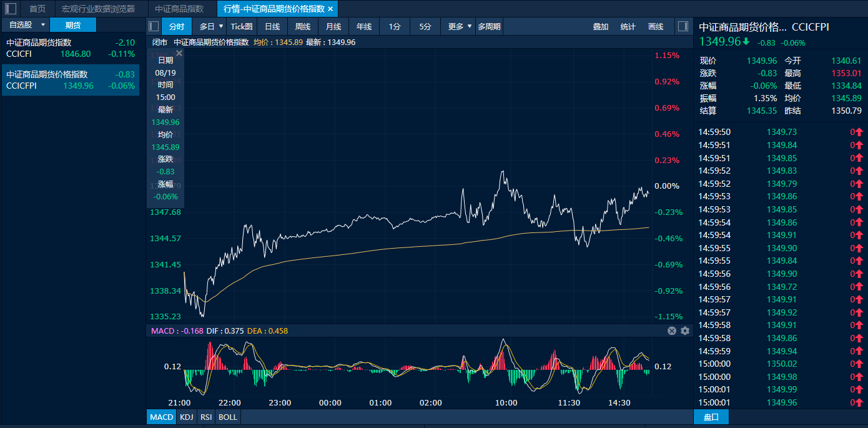Open the 多日 dropdown arrow
The height and width of the screenshot is (428, 868).
point(220,26)
